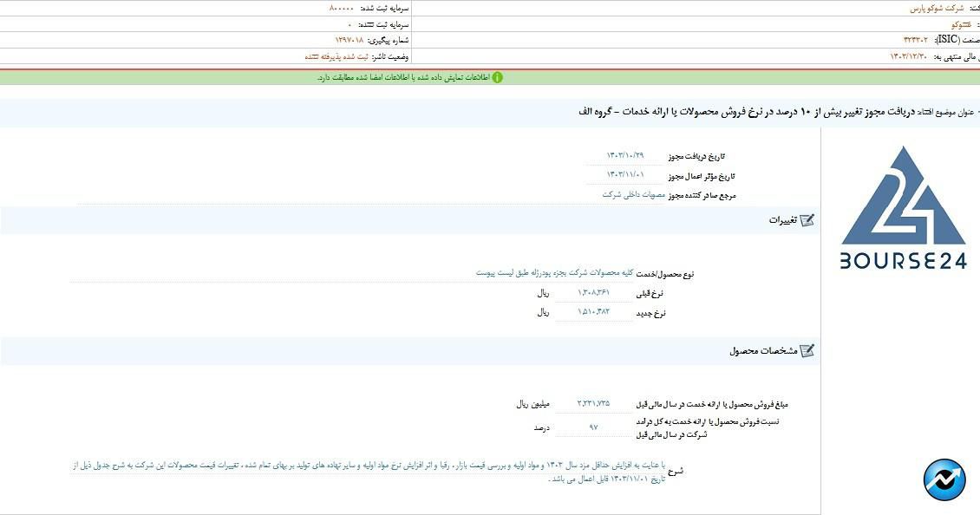Viewport: 980px width, 515px height.
Task: Click the registered capital value 800,000
Action: tap(341, 8)
